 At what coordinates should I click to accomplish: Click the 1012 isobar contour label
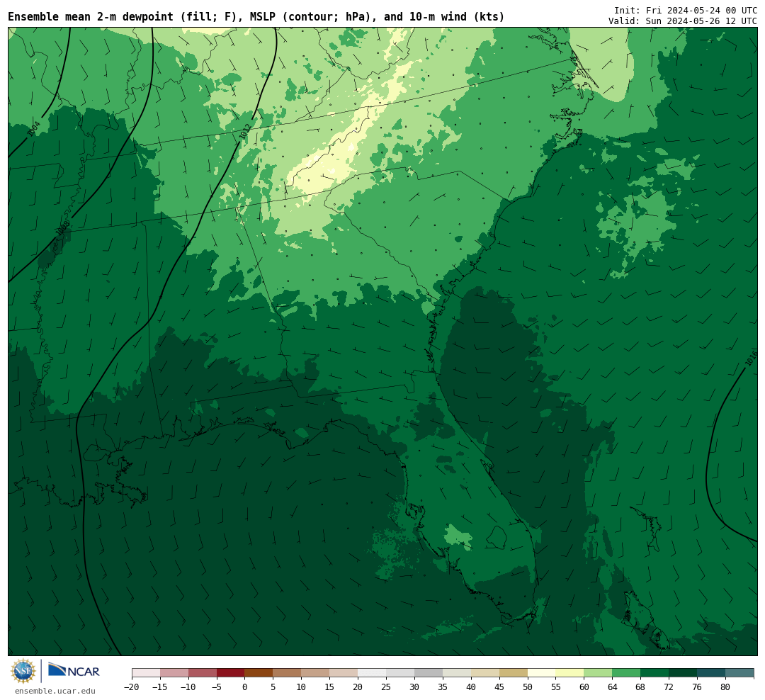(x=244, y=131)
